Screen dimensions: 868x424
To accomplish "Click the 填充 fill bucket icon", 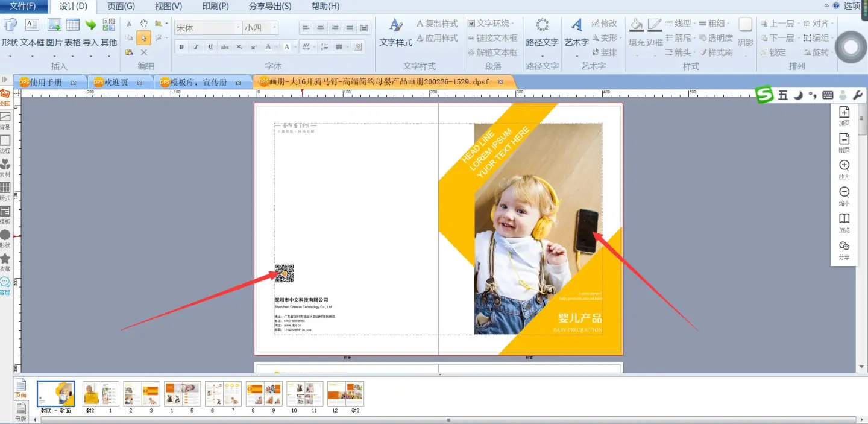I will pyautogui.click(x=637, y=25).
